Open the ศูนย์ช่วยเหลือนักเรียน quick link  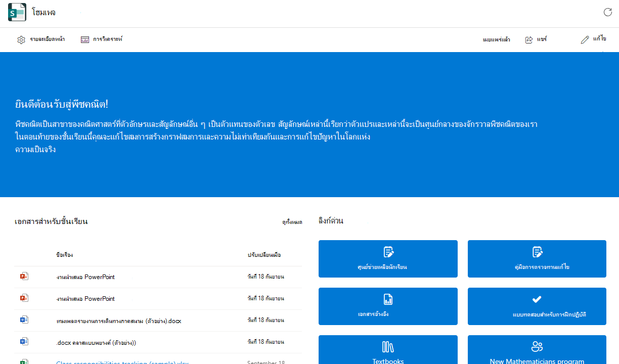388,259
